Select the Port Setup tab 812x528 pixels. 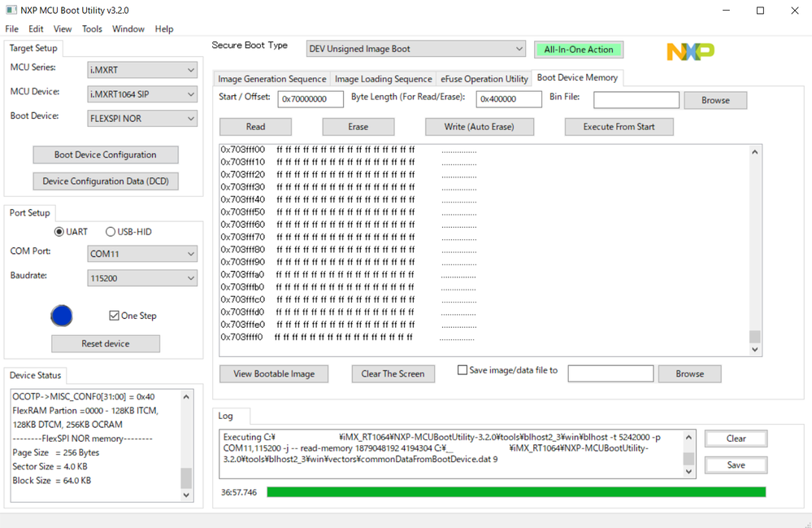click(x=29, y=212)
